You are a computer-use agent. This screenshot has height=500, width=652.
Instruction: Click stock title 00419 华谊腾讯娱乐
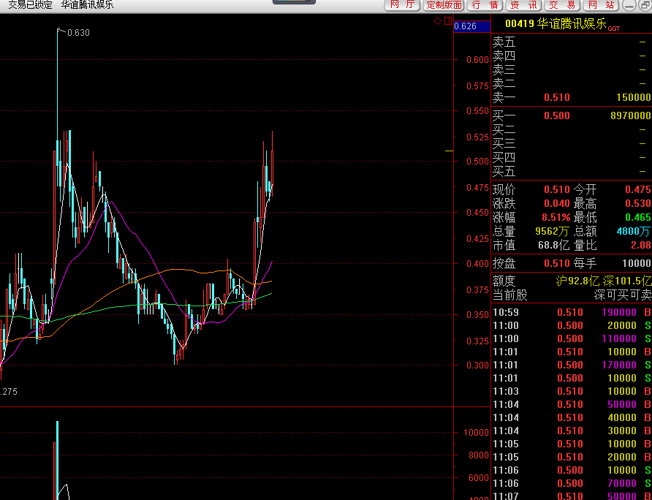(556, 23)
